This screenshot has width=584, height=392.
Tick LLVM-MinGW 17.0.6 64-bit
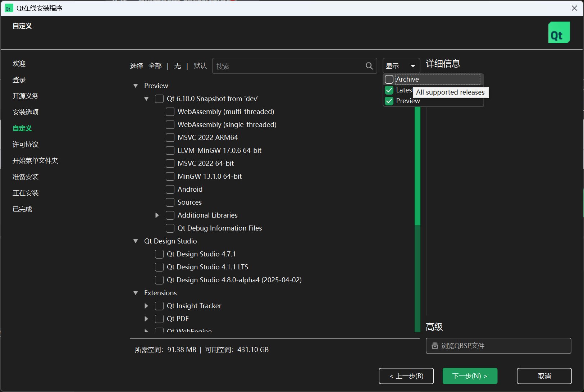click(x=170, y=150)
